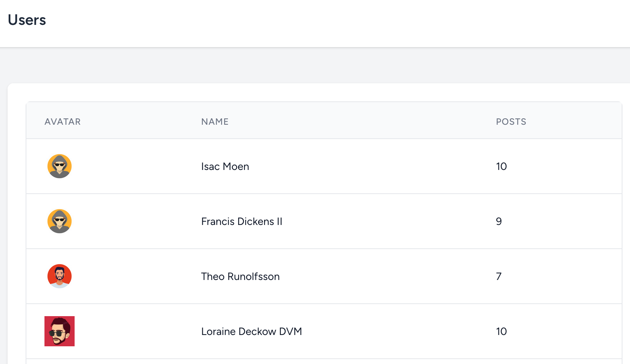
Task: Click the AVATAR column header
Action: point(63,122)
